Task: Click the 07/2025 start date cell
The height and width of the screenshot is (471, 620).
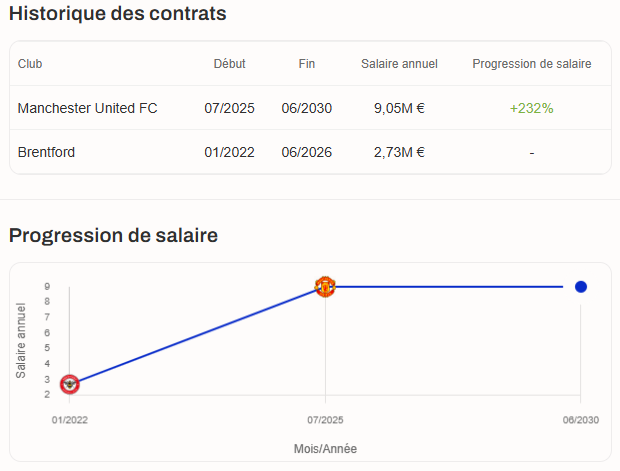Action: tap(229, 108)
